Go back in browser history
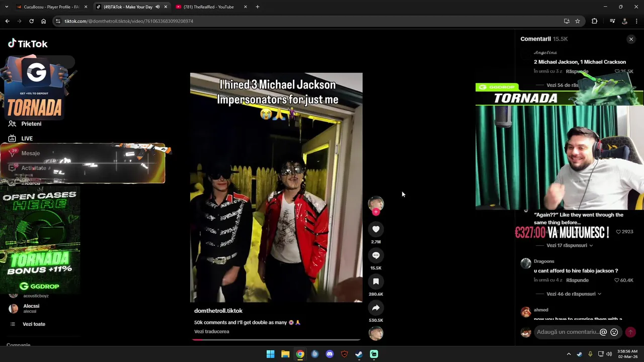This screenshot has height=362, width=644. pos(7,21)
